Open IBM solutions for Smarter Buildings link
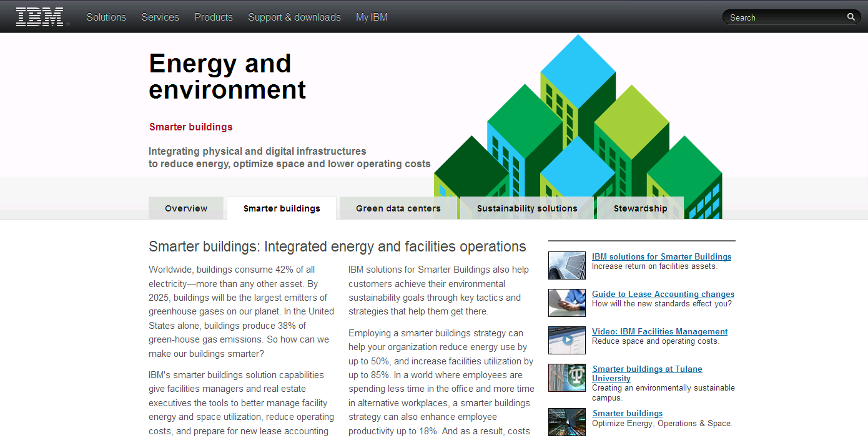The height and width of the screenshot is (438, 868). [662, 256]
